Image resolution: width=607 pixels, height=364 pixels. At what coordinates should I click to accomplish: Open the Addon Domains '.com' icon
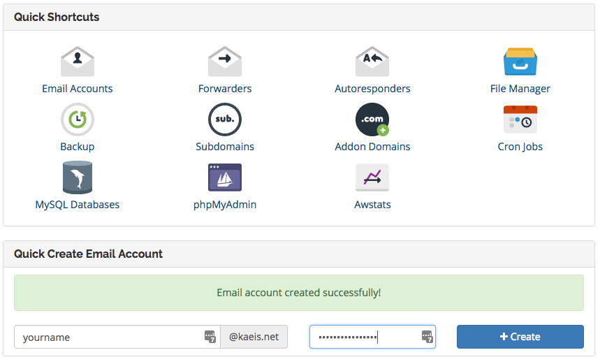[372, 119]
